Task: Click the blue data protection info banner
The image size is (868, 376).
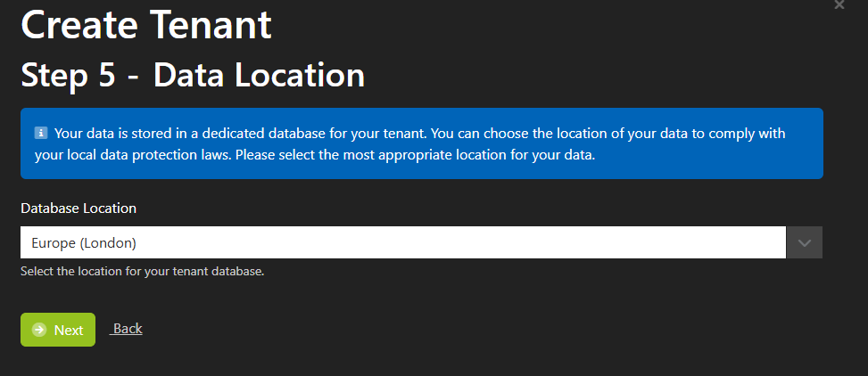Action: pyautogui.click(x=422, y=143)
